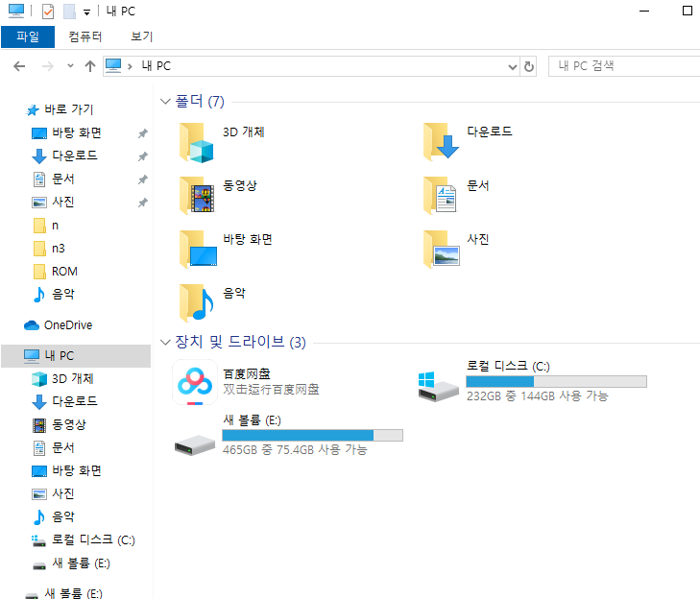
Task: Select 다운로드 under 바로 가기
Action: pos(75,156)
